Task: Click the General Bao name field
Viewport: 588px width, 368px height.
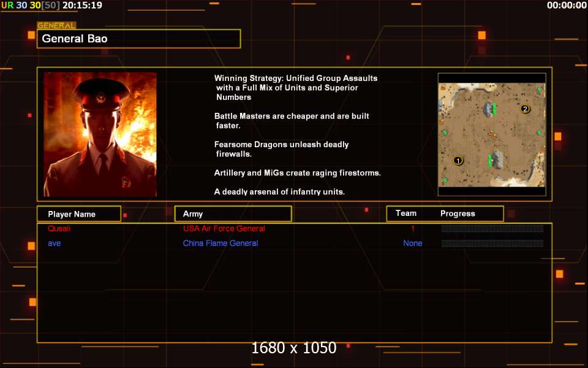Action: coord(138,39)
